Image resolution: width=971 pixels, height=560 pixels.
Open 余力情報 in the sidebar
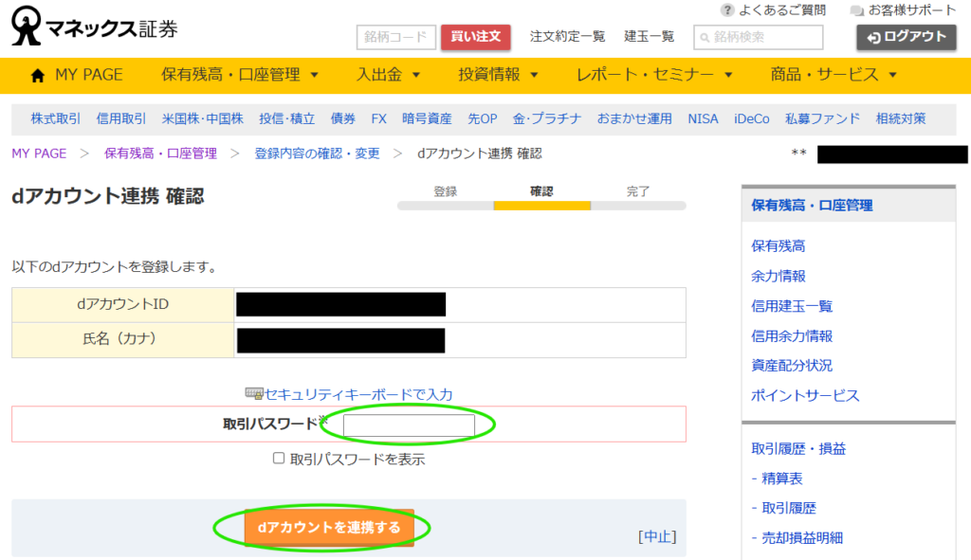778,276
